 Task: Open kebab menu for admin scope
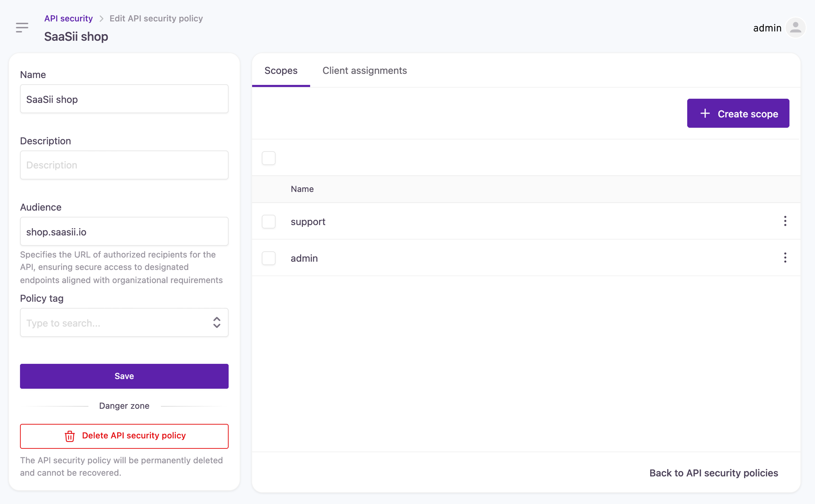click(785, 258)
